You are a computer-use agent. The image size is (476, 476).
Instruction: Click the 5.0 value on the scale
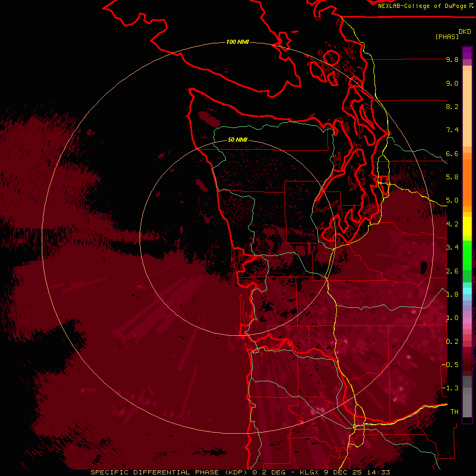click(x=452, y=200)
